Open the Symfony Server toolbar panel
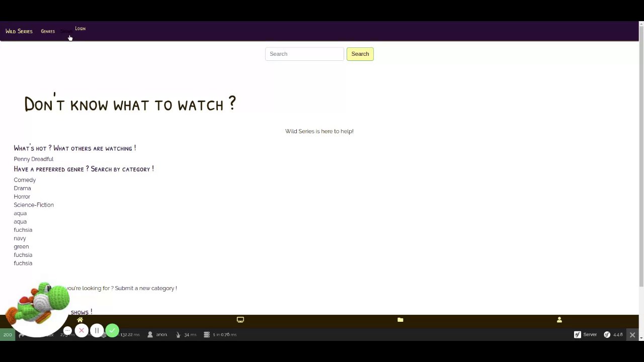This screenshot has width=644, height=362. tap(586, 334)
